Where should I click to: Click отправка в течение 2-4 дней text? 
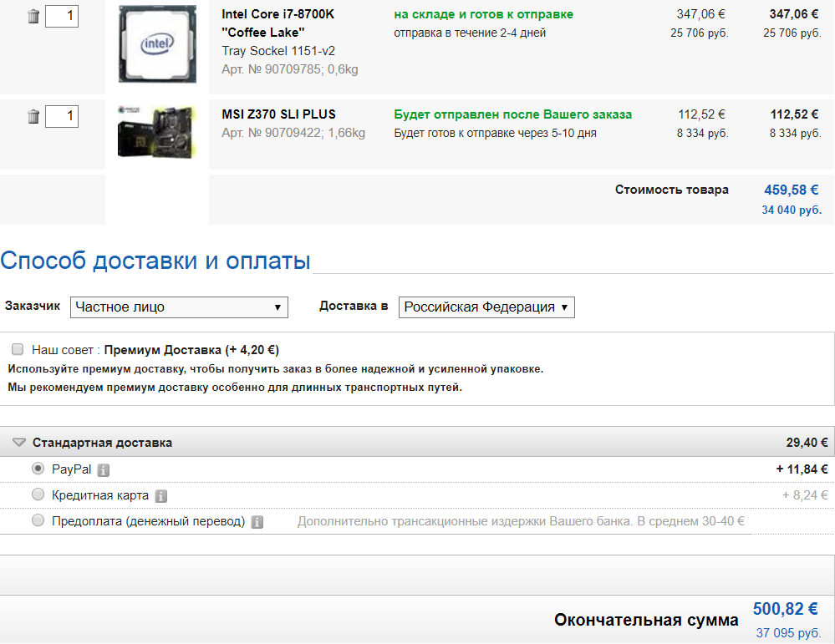[470, 33]
